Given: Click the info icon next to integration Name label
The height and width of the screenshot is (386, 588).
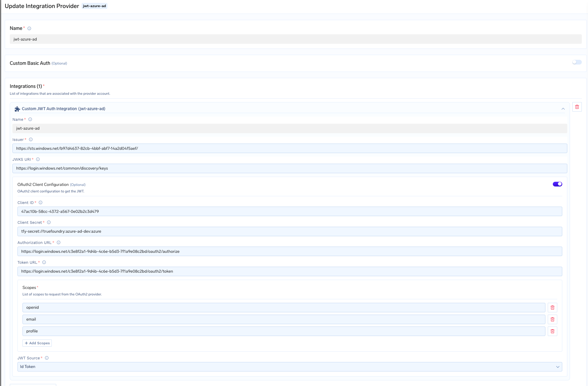Looking at the screenshot, I should [30, 120].
